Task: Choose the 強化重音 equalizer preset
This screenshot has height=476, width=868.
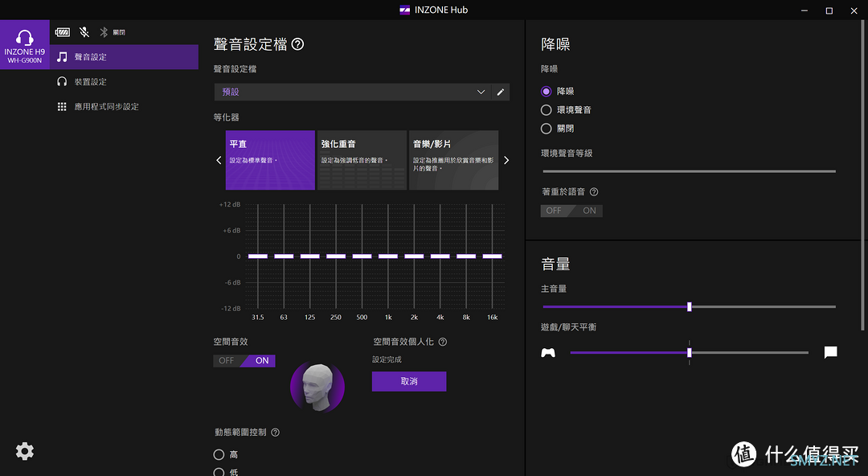Action: pos(362,160)
